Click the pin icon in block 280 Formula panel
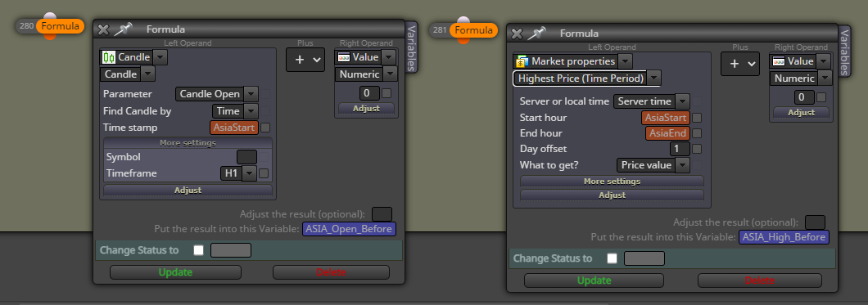868x305 pixels. 123,29
